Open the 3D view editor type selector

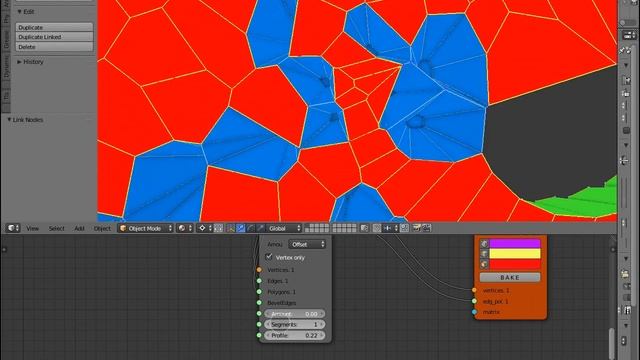13,228
